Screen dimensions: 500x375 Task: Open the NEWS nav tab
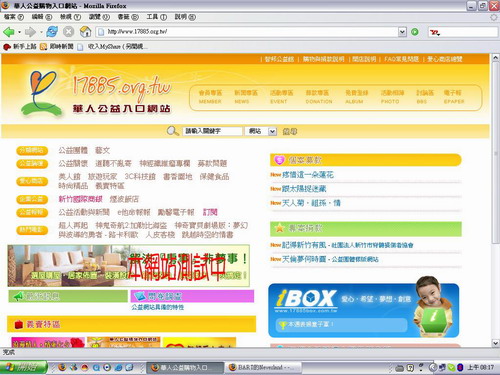tap(246, 97)
